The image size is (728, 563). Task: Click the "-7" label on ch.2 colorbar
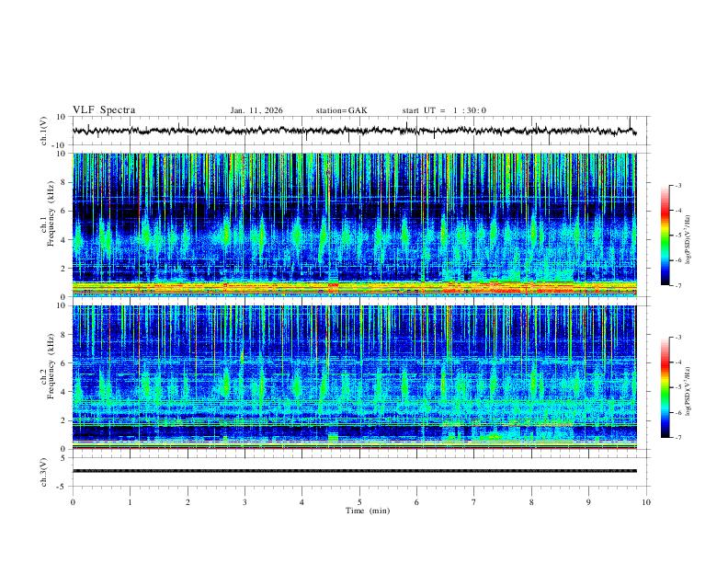(678, 437)
